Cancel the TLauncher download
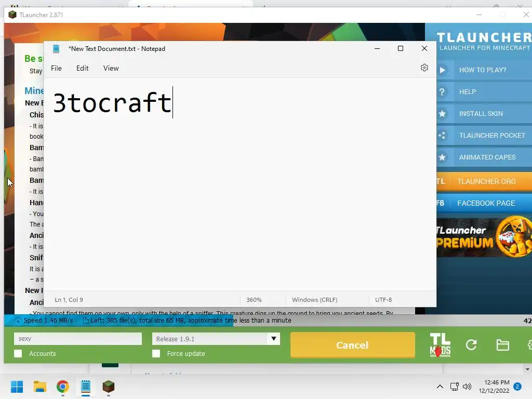532x399 pixels. tap(353, 345)
